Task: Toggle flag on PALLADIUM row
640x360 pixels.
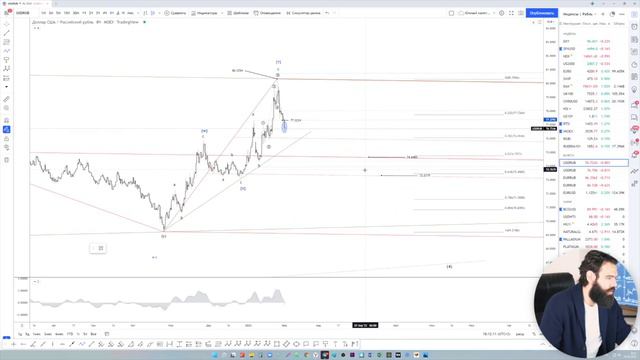Action: point(561,239)
